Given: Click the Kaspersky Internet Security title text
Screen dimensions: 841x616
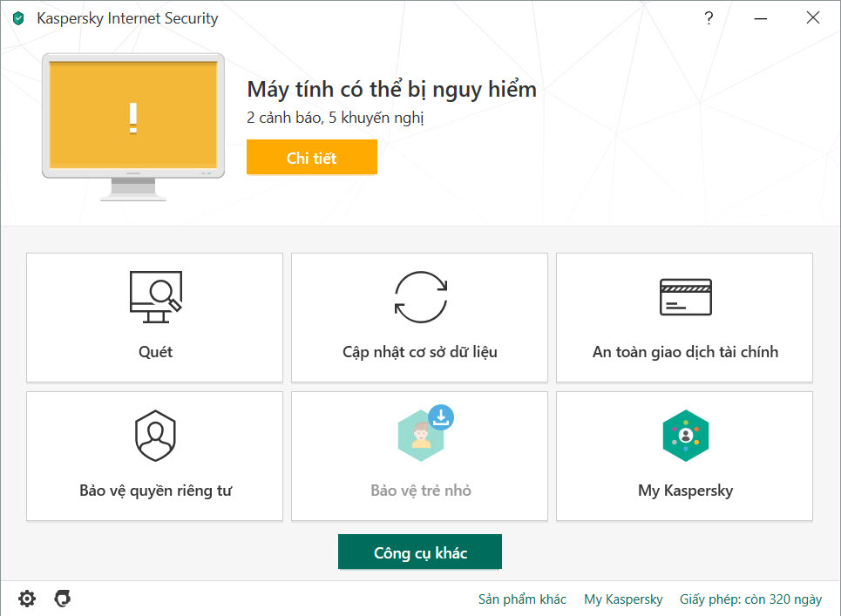Looking at the screenshot, I should click(x=127, y=18).
